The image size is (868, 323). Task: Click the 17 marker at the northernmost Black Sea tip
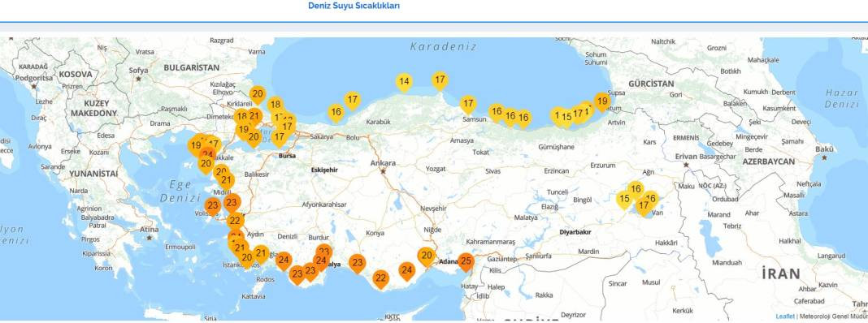tap(440, 81)
